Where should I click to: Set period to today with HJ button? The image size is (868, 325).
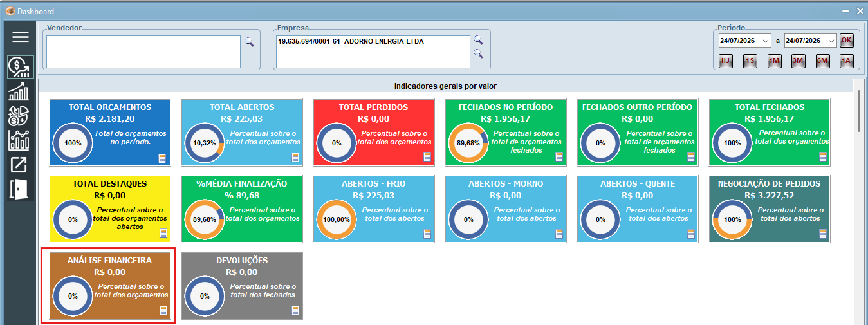pyautogui.click(x=726, y=61)
